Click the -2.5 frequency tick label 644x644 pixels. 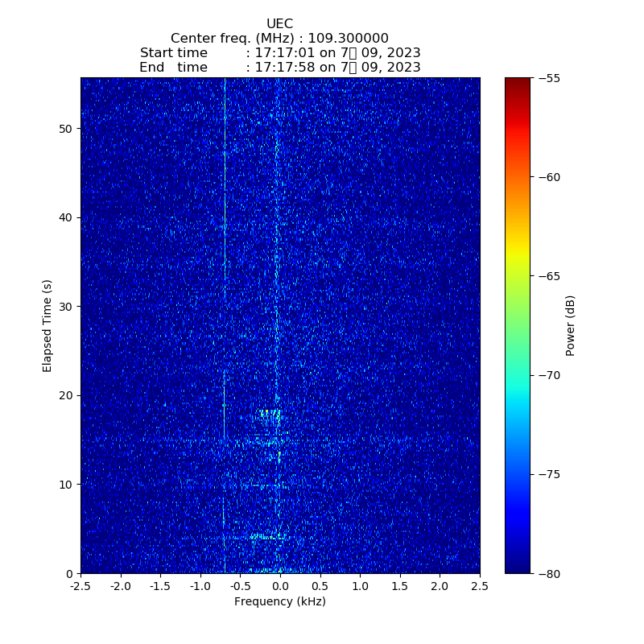(80, 588)
